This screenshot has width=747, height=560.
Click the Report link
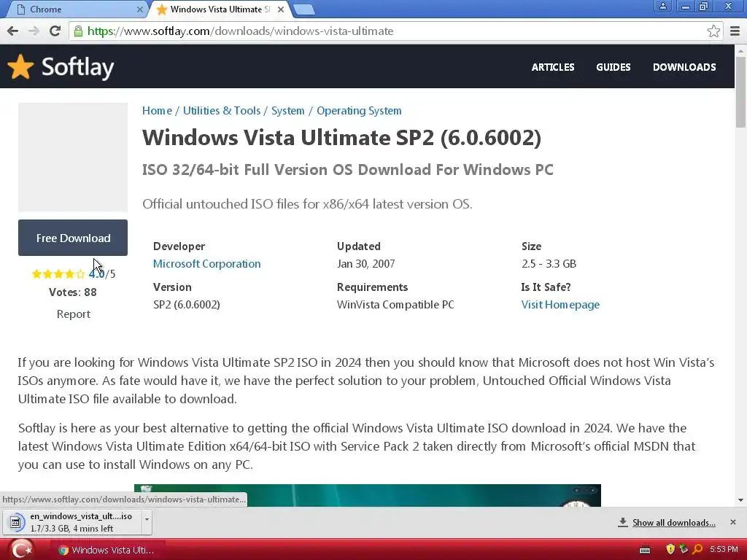pyautogui.click(x=74, y=314)
